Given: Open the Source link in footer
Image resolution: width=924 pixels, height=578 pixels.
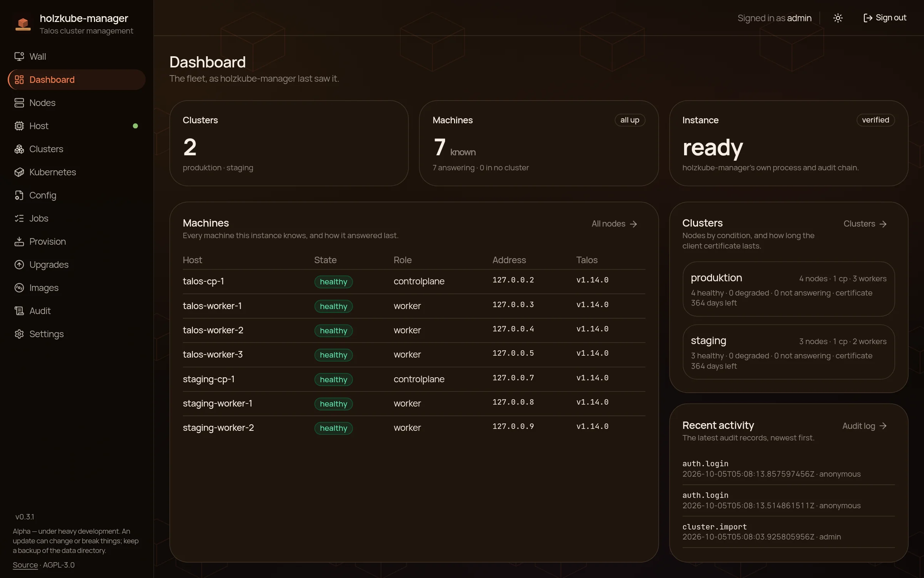Looking at the screenshot, I should 25,565.
